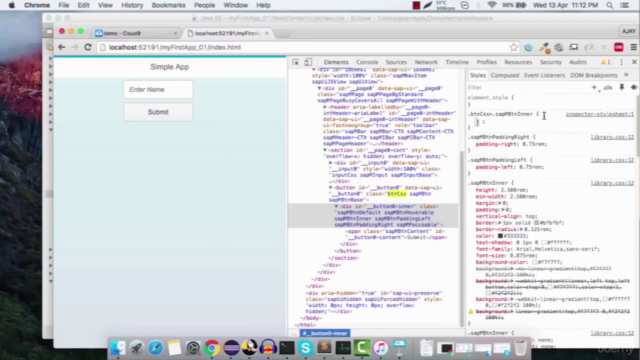Image resolution: width=640 pixels, height=360 pixels.
Task: Open Finder from the Dock
Action: tap(118, 348)
